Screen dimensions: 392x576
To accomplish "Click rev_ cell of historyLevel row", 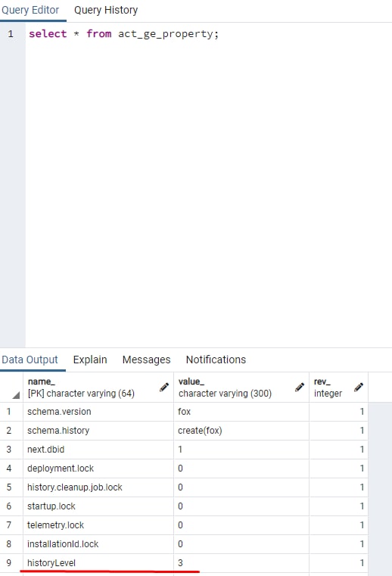I will (338, 563).
